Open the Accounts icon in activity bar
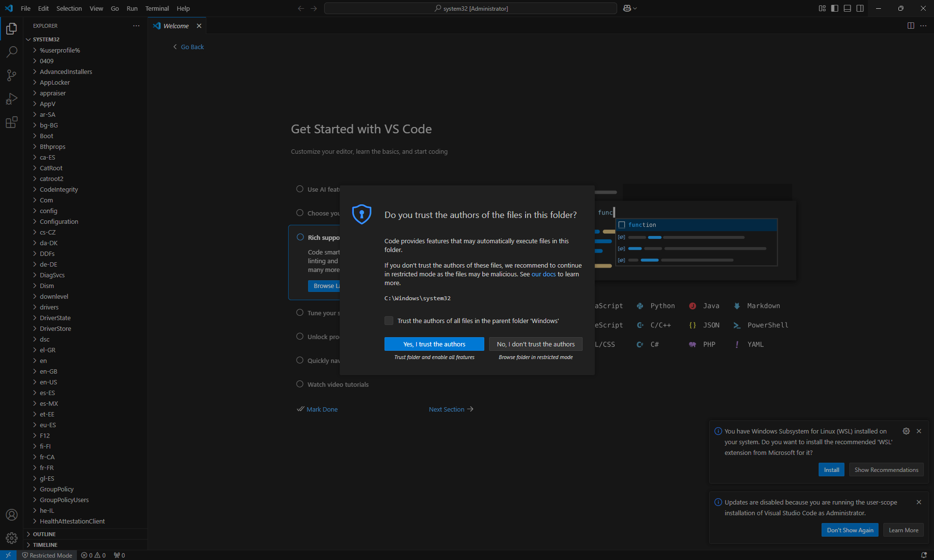 (x=12, y=515)
